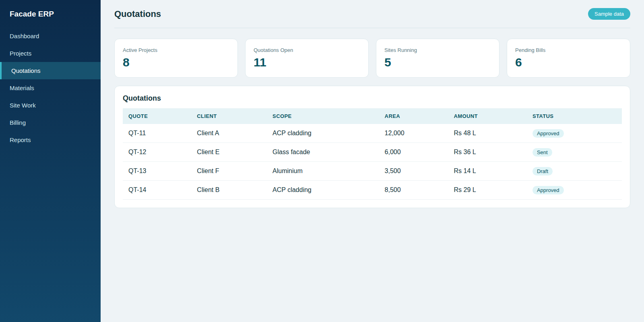
Task: Select the Pending Bills card
Action: (x=568, y=58)
